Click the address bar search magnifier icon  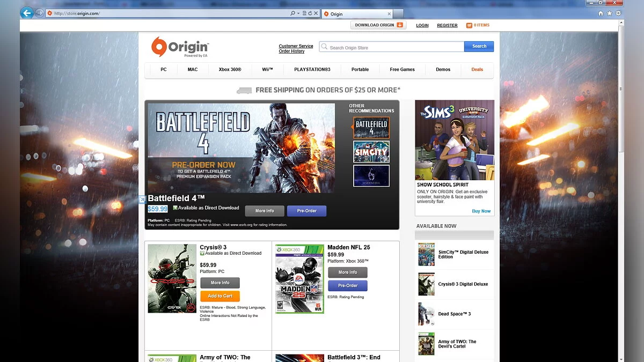tap(292, 13)
